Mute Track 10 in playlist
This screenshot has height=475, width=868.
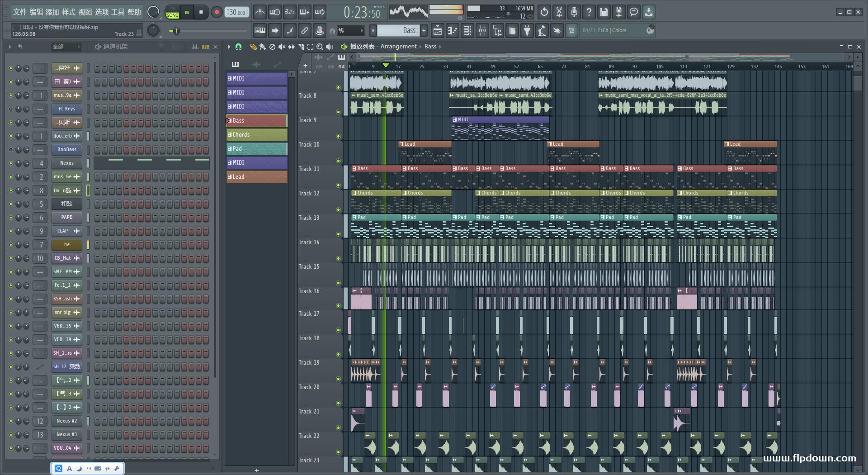(x=338, y=161)
